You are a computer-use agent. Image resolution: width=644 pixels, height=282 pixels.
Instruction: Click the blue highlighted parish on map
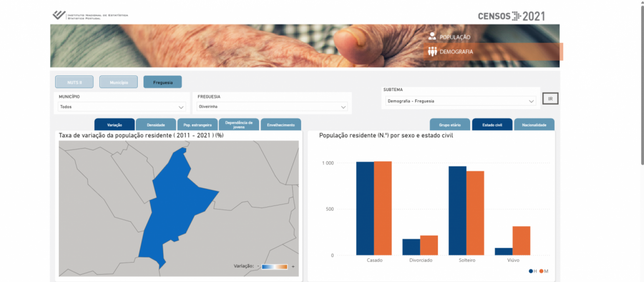point(174,206)
